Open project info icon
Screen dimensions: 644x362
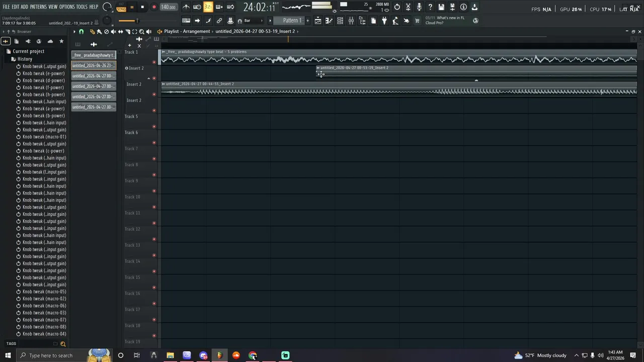coord(463,7)
